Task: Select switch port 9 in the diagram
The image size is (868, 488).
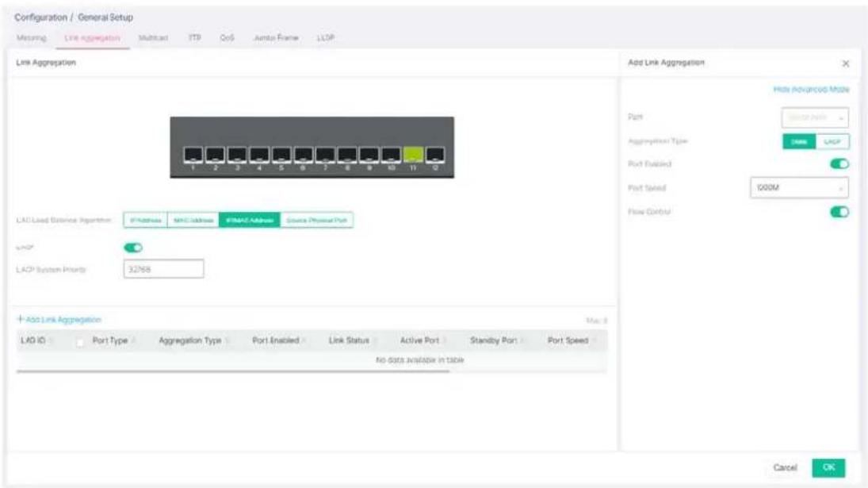Action: tap(369, 155)
